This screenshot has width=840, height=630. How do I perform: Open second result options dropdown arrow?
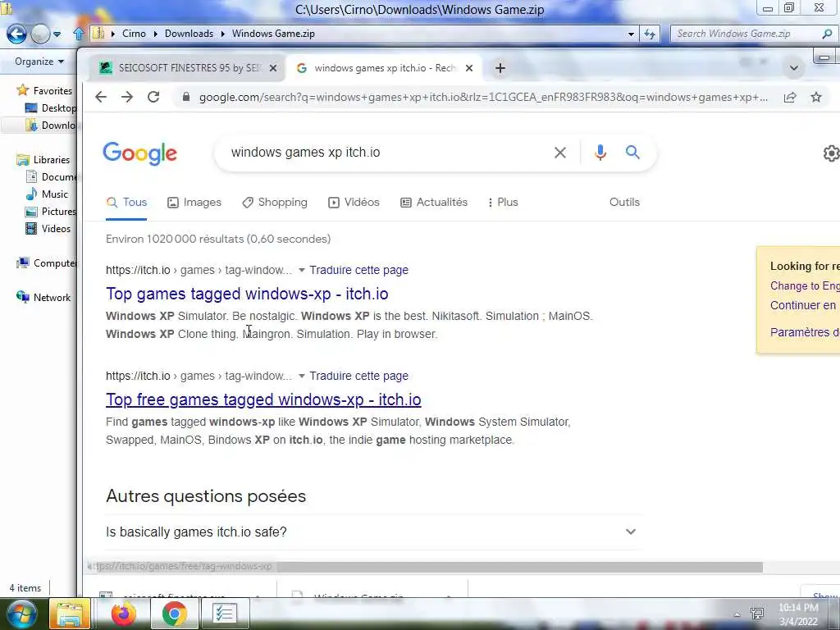click(x=302, y=376)
